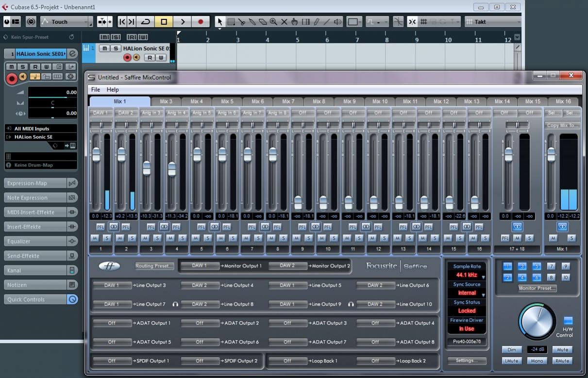
Task: Open the File menu in Saffire MixControl
Action: click(96, 90)
